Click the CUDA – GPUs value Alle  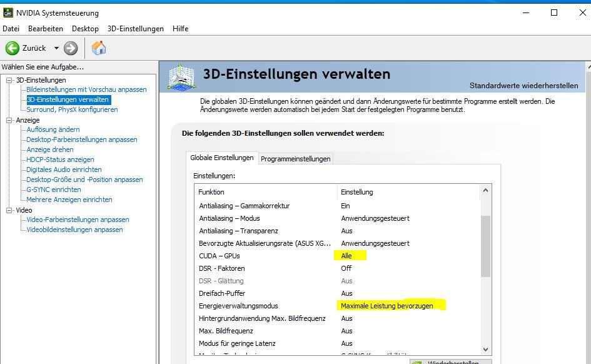click(x=346, y=256)
